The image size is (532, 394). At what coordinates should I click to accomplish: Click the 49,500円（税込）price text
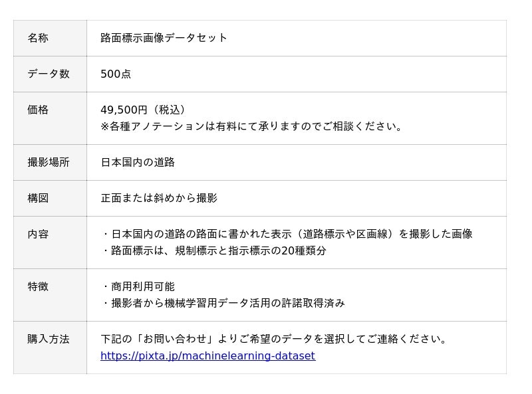click(145, 110)
